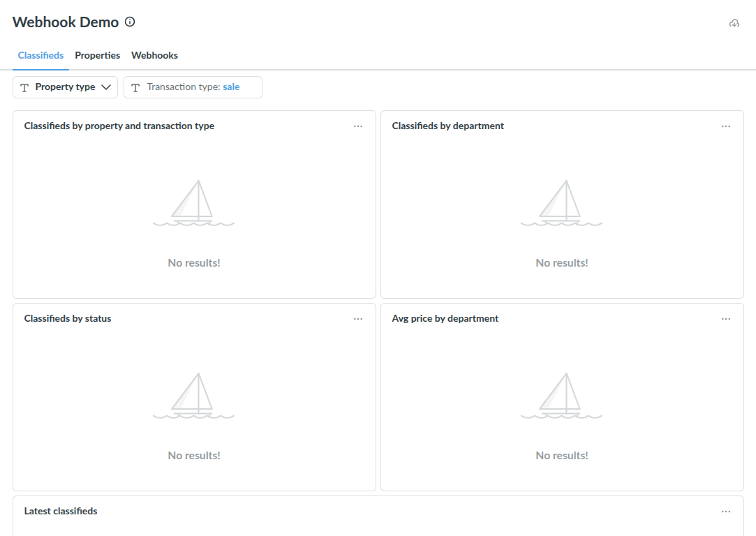Switch to the Webhooks tab
This screenshot has height=536, width=756.
(154, 55)
